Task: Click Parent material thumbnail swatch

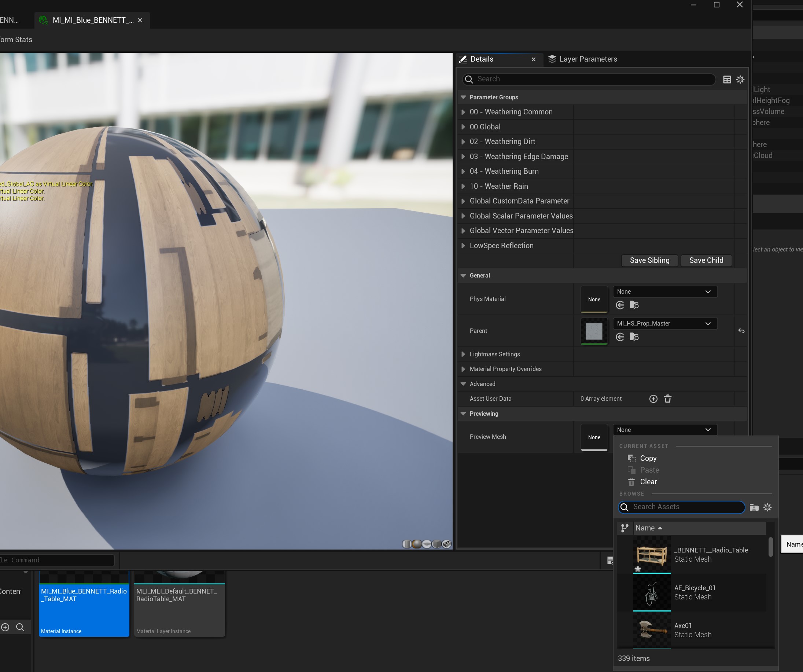Action: click(594, 331)
